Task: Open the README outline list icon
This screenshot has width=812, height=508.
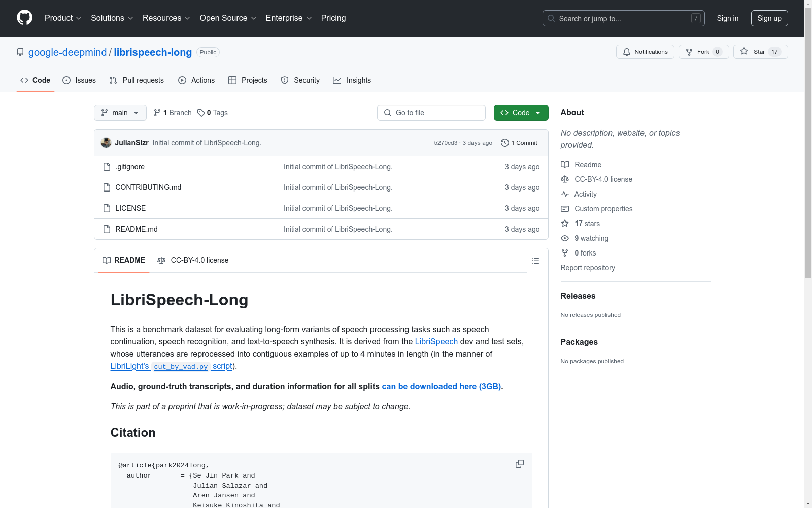Action: click(535, 261)
